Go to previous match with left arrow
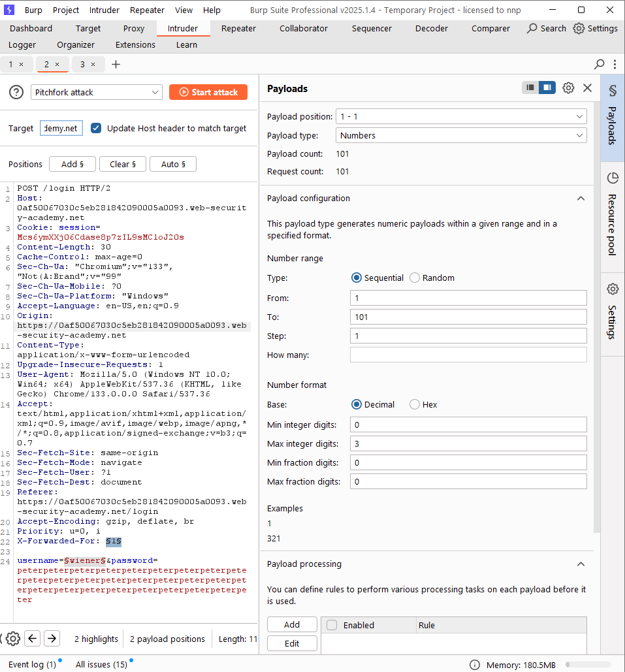Viewport: 625px width, 672px height. pos(33,639)
